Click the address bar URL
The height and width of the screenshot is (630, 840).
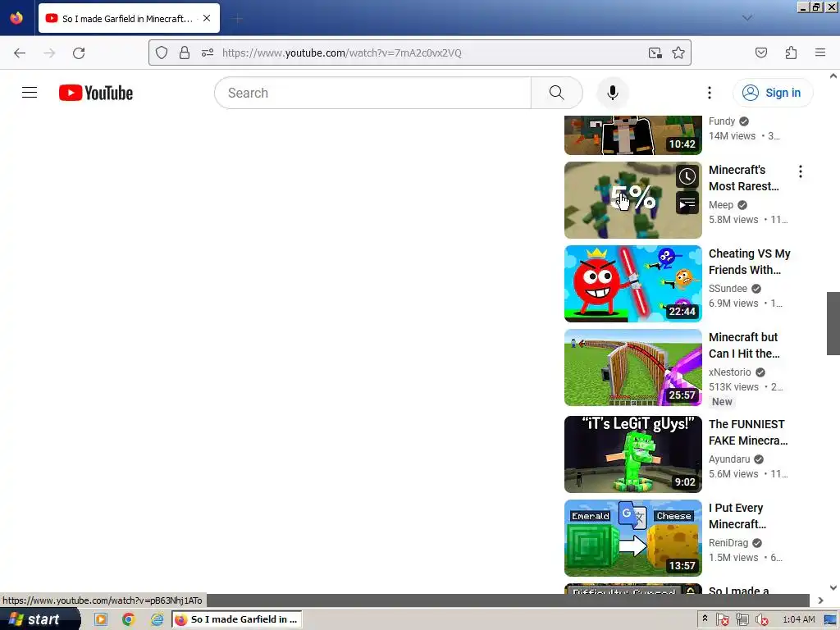[x=342, y=52]
